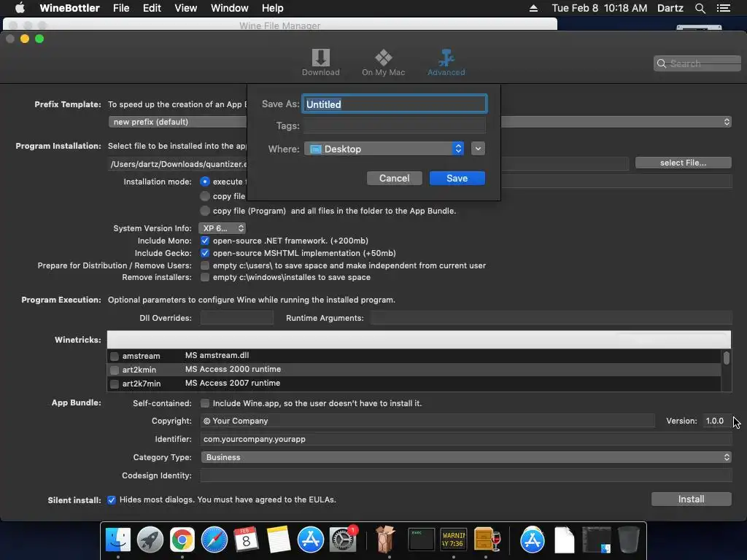Switch to On My Mac section
Screen dimensions: 747x560
383,63
